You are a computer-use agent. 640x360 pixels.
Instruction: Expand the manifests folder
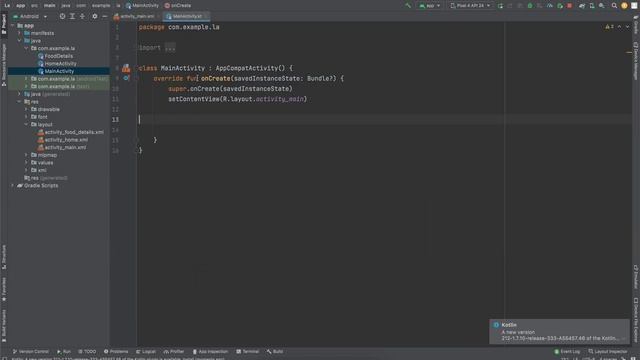coord(20,33)
